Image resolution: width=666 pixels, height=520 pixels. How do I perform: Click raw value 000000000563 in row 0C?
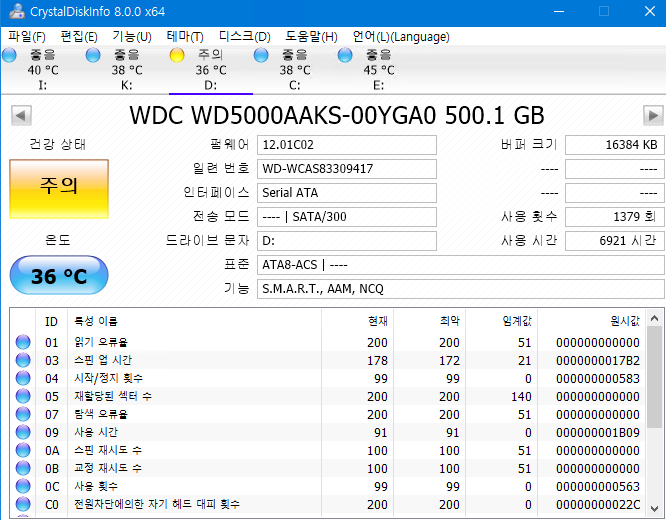[598, 486]
